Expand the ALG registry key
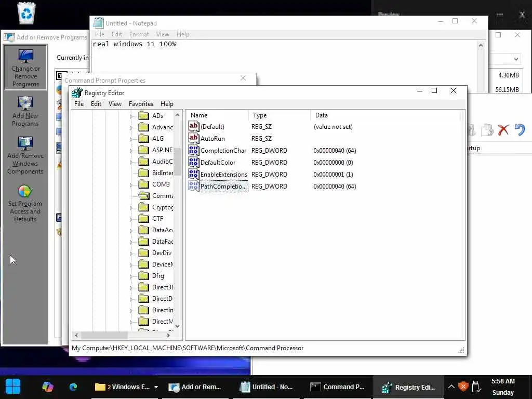Screen dimensions: 532x399 (131, 139)
